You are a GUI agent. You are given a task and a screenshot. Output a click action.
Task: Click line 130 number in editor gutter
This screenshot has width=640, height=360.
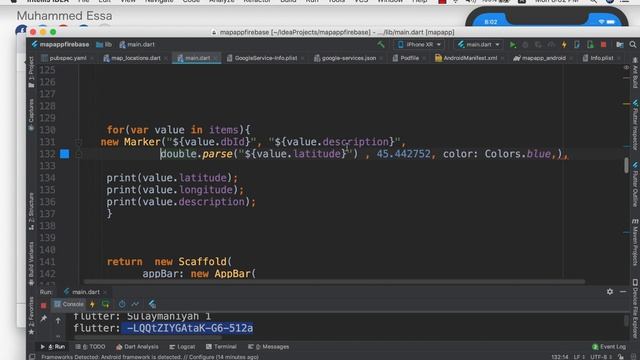47,130
